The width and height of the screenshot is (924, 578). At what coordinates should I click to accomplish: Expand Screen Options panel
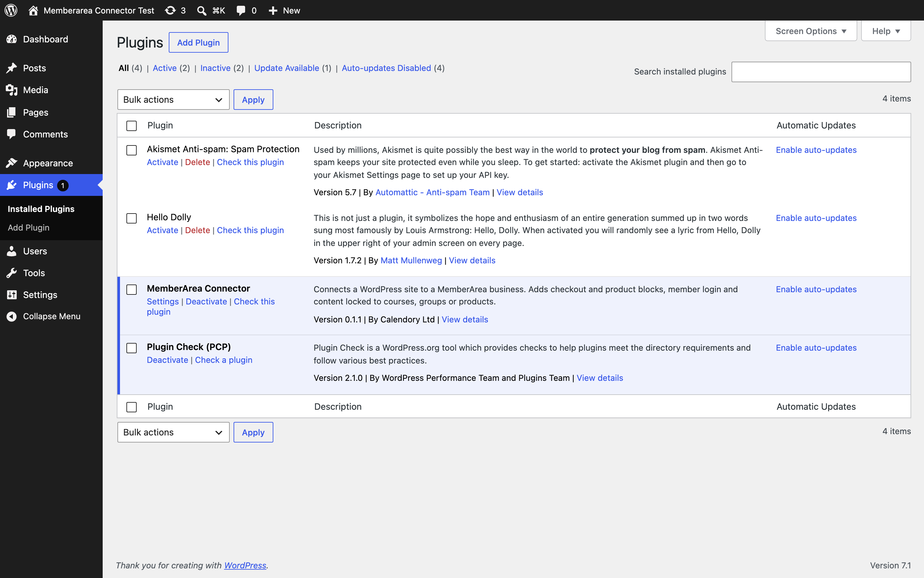click(811, 31)
